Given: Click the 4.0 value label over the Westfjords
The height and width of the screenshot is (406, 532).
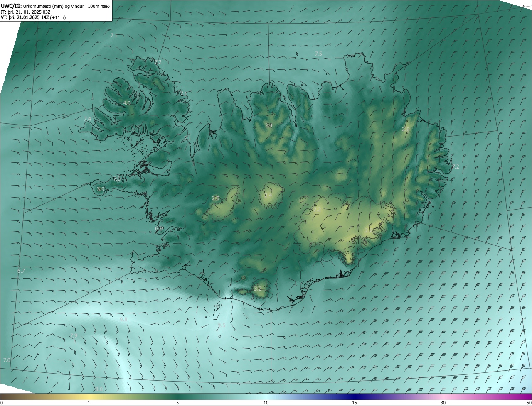Looking at the screenshot, I should point(127,103).
